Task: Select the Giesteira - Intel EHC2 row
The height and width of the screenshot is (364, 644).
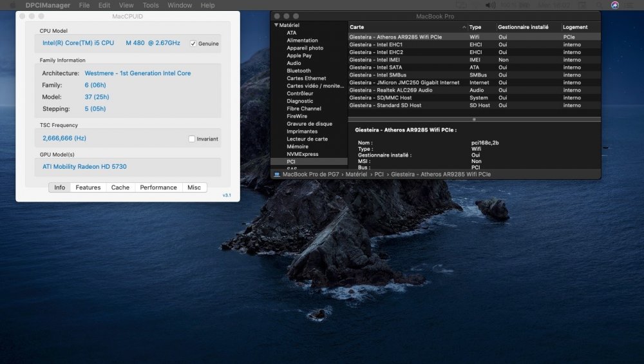Action: pos(475,52)
